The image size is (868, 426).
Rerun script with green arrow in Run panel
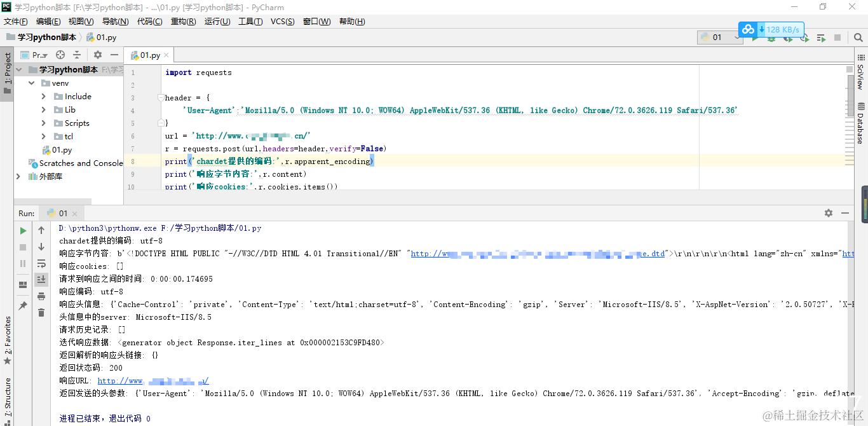(x=23, y=230)
